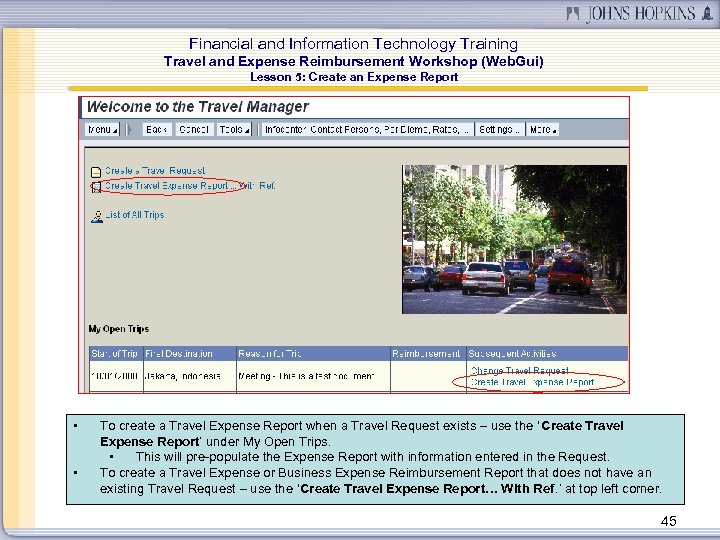Click the Reimbursement column header

(x=428, y=354)
